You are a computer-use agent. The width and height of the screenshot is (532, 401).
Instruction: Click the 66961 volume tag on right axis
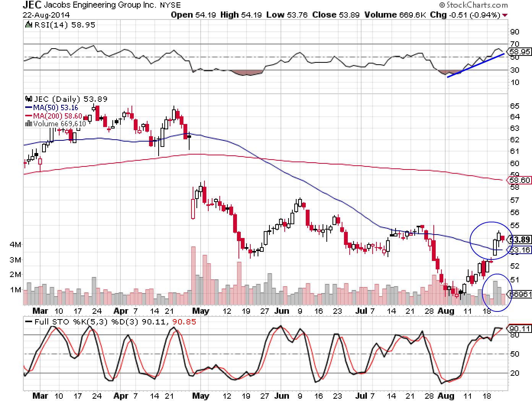pos(520,294)
